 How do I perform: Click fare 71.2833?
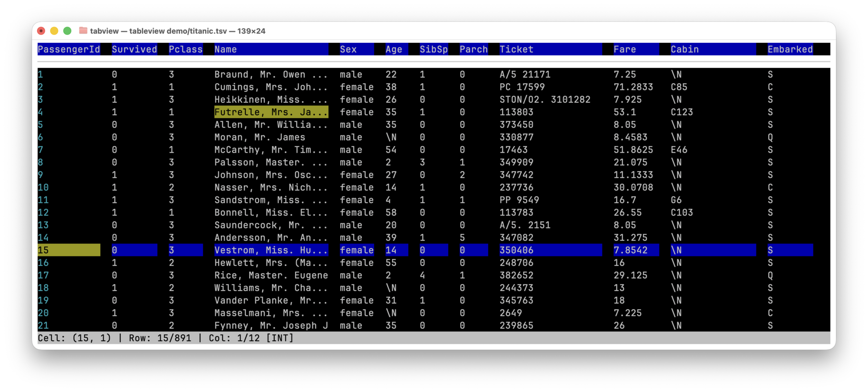click(633, 87)
